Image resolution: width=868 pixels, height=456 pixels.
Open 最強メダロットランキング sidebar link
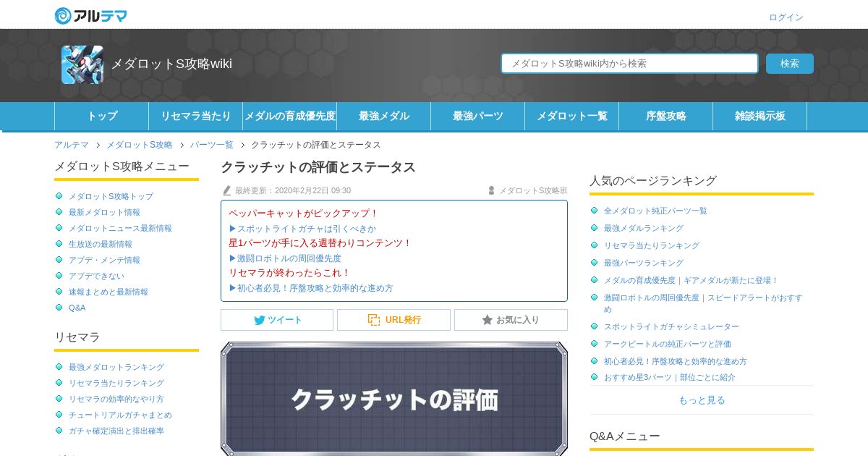click(116, 367)
